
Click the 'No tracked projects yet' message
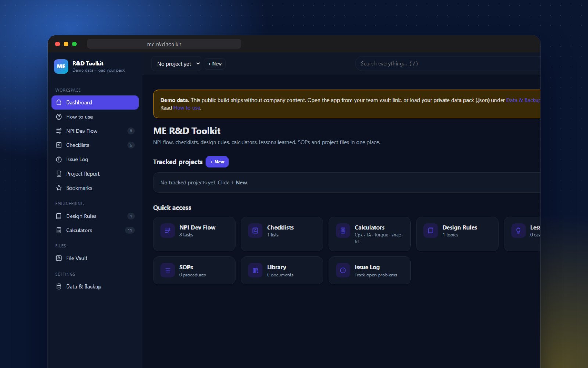204,183
